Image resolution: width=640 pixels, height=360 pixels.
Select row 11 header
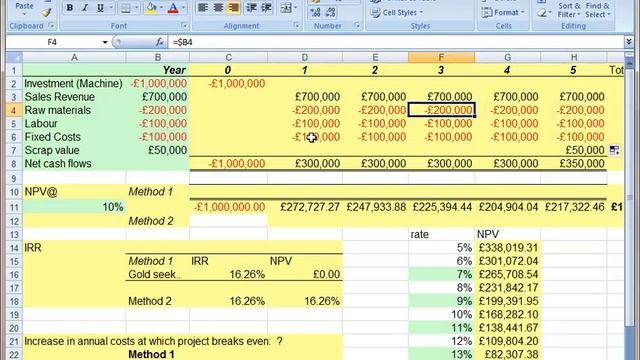[x=14, y=207]
